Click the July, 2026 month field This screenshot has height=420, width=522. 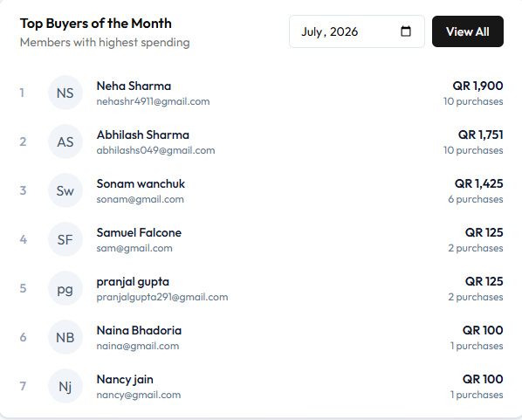pos(357,31)
